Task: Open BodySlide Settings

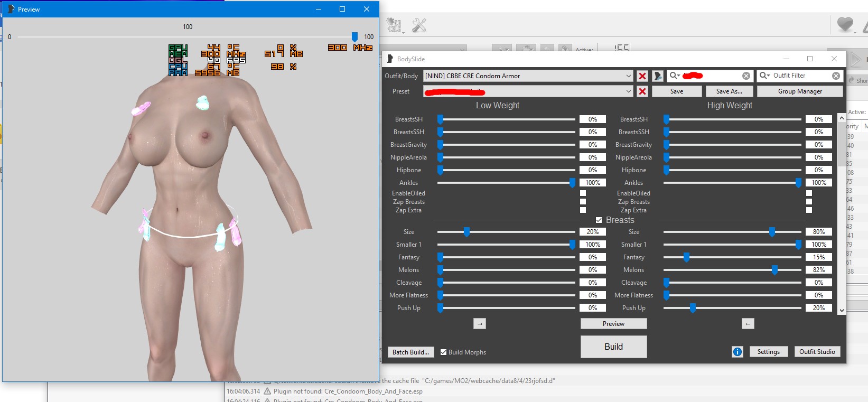Action: [769, 352]
